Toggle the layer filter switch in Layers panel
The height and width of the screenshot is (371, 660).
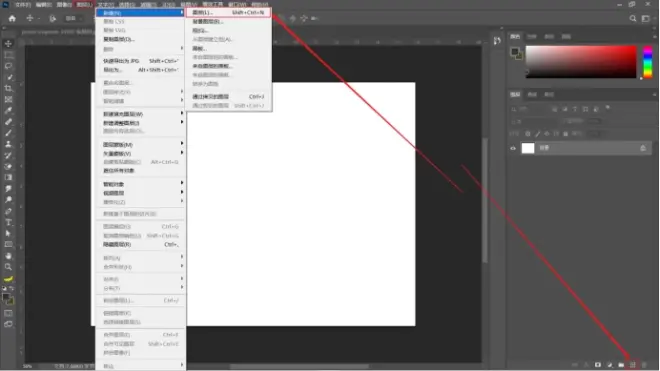pyautogui.click(x=607, y=108)
